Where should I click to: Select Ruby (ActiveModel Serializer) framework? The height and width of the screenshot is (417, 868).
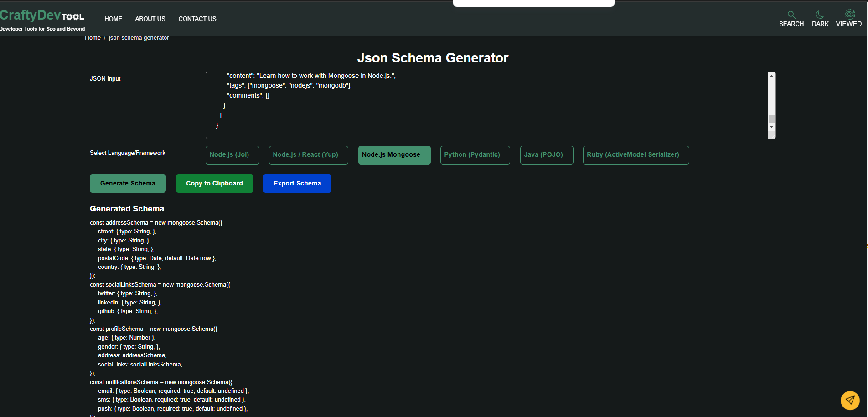coord(636,155)
